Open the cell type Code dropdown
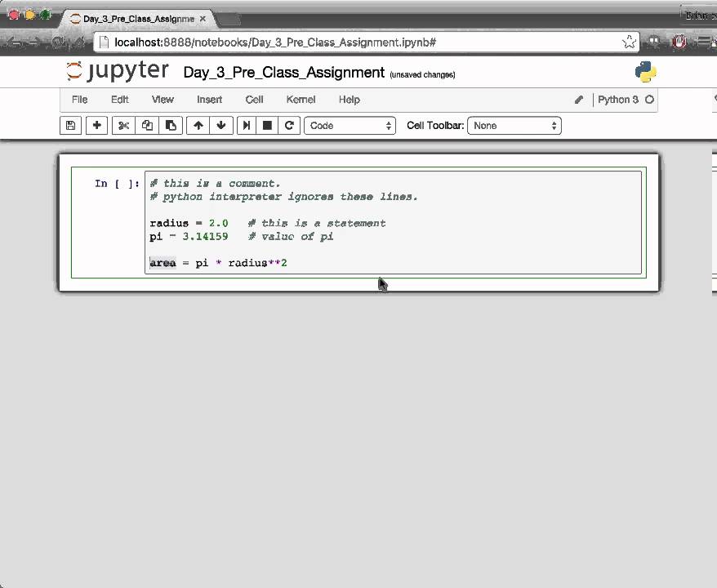The width and height of the screenshot is (717, 588). click(x=350, y=126)
